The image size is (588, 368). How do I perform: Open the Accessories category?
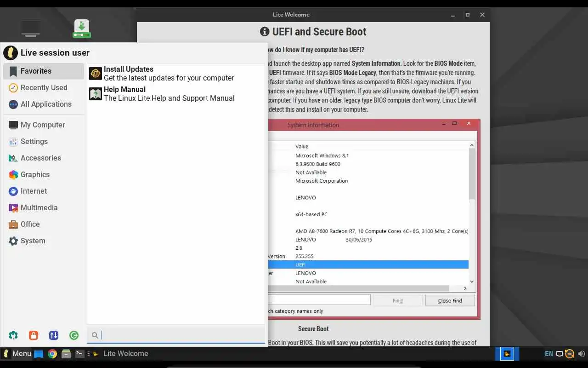[x=44, y=158]
